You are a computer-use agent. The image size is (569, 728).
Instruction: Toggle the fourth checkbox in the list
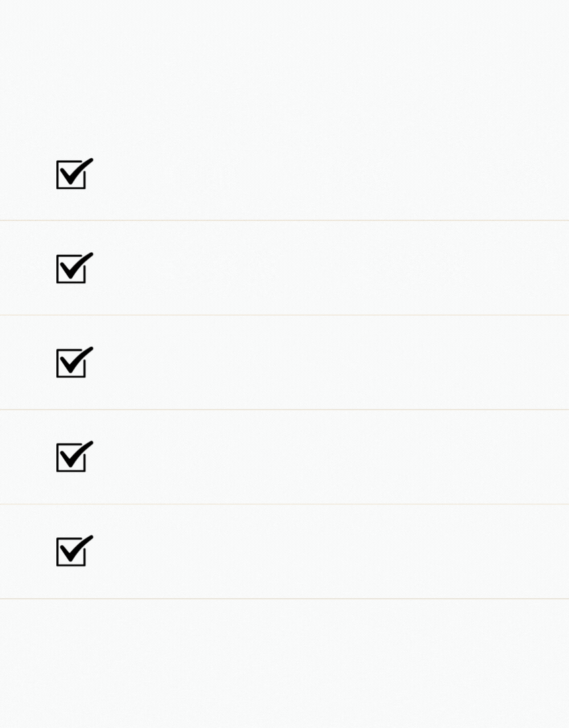tap(71, 459)
